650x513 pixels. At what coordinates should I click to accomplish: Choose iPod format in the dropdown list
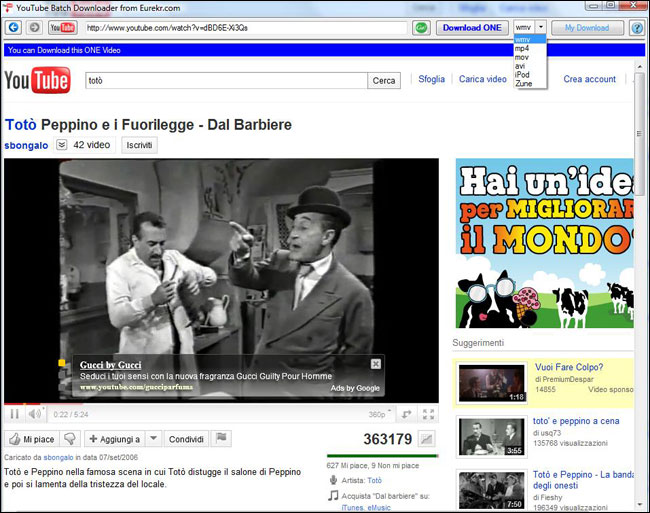point(522,75)
